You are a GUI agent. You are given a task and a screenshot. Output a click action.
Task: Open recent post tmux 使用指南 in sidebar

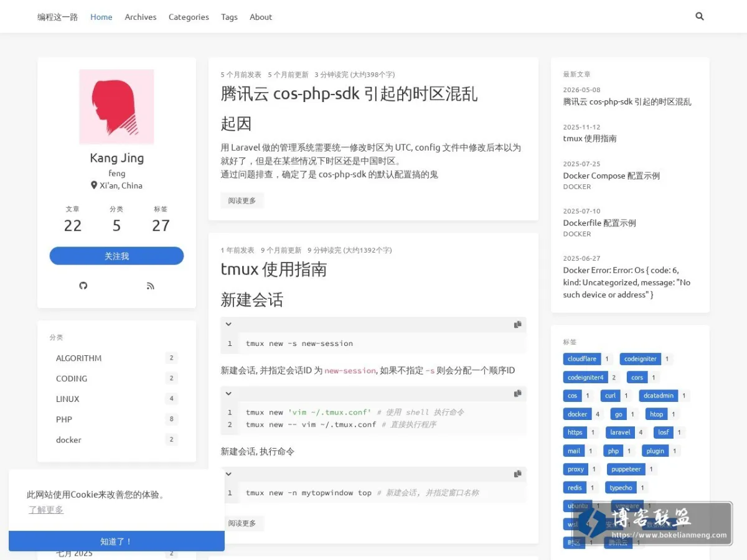pos(590,139)
